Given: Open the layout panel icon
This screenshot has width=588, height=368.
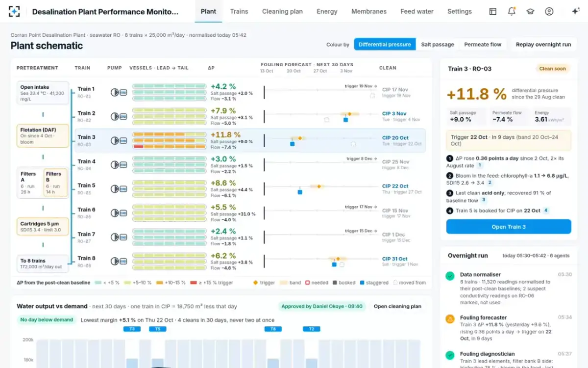Looking at the screenshot, I should 493,11.
